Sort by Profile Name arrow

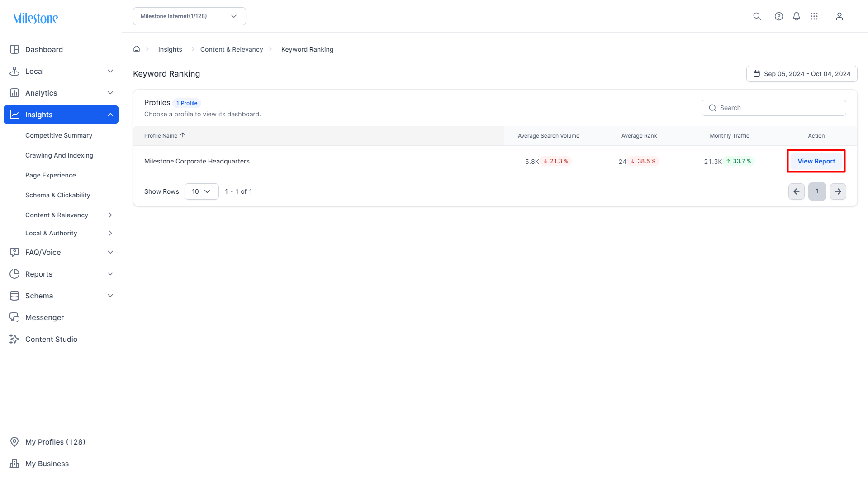[x=183, y=135]
